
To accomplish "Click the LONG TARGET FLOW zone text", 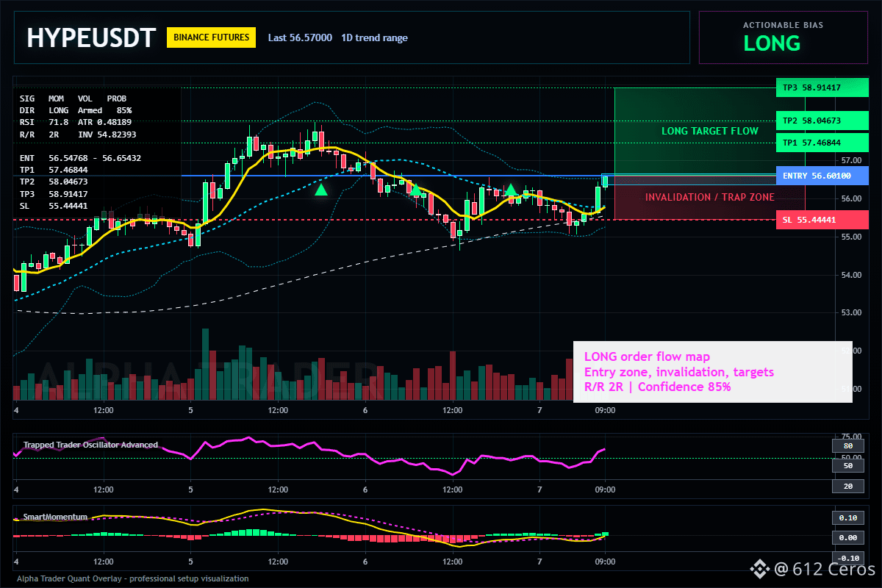I will (709, 132).
